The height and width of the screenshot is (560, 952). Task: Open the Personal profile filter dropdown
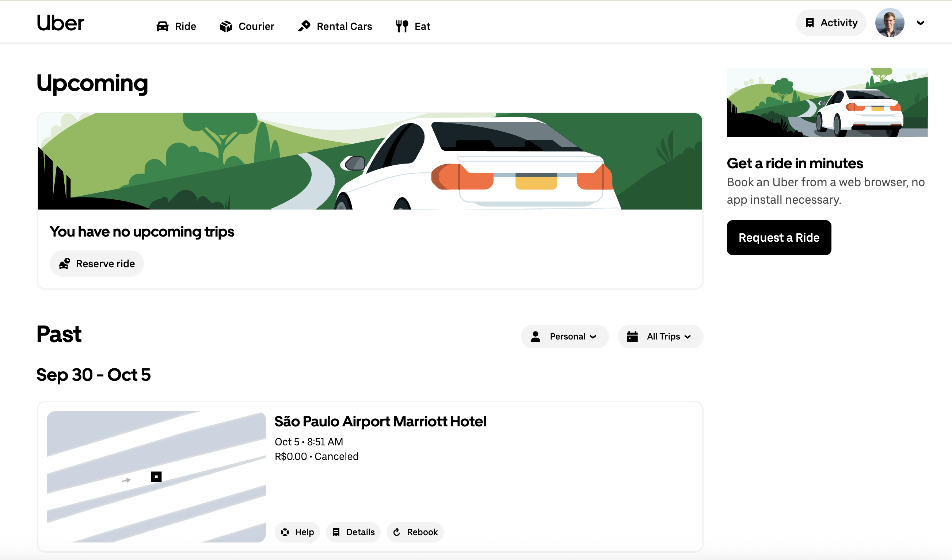pyautogui.click(x=564, y=337)
